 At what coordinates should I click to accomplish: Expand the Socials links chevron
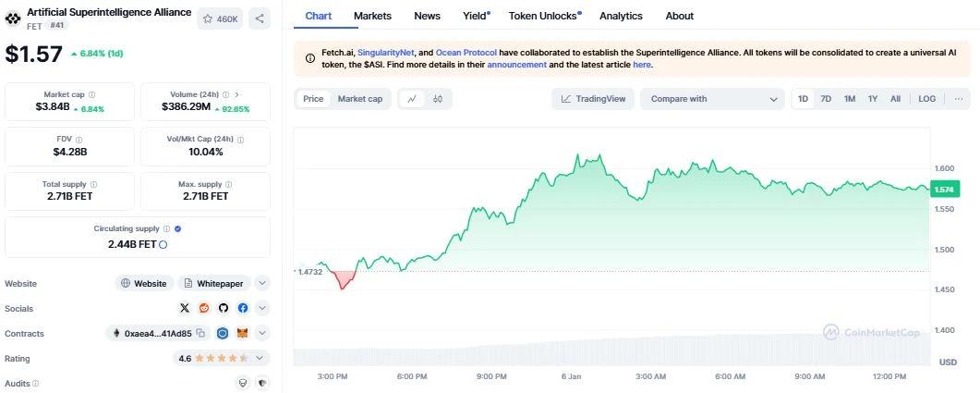click(x=262, y=308)
